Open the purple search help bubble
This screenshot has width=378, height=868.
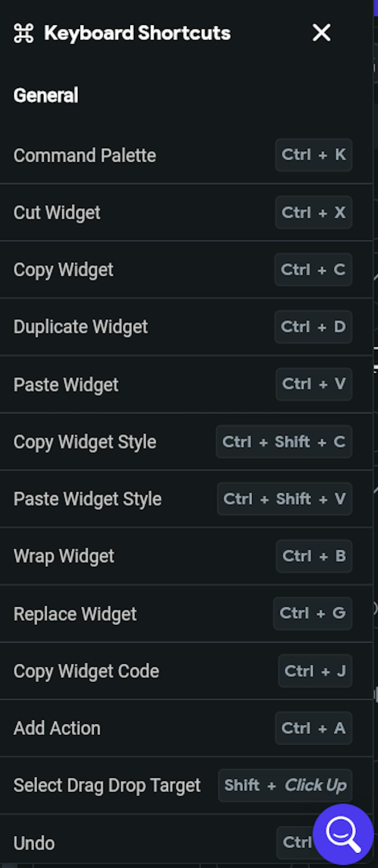[343, 834]
